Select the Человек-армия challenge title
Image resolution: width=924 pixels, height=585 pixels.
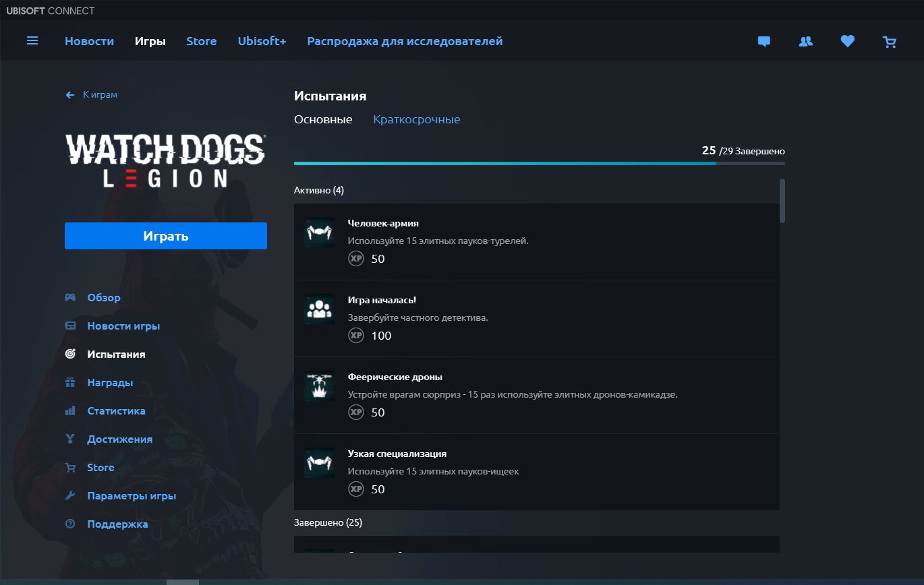click(383, 223)
